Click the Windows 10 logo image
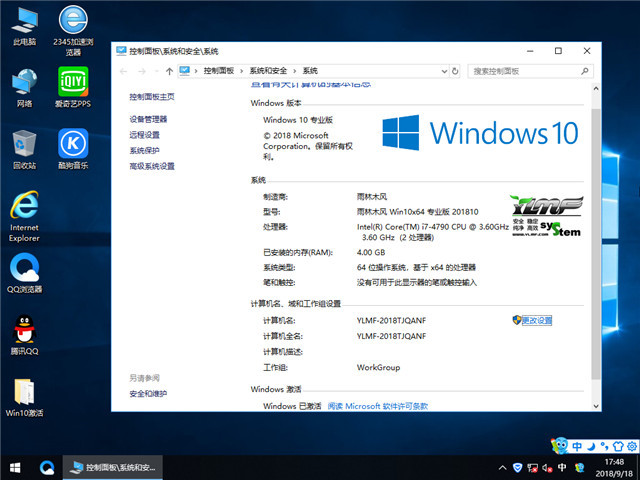Viewport: 640px width, 480px height. [x=480, y=133]
